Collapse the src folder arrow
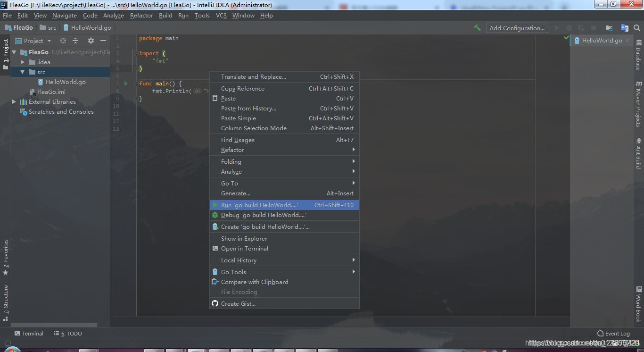The height and width of the screenshot is (352, 644). (x=22, y=72)
